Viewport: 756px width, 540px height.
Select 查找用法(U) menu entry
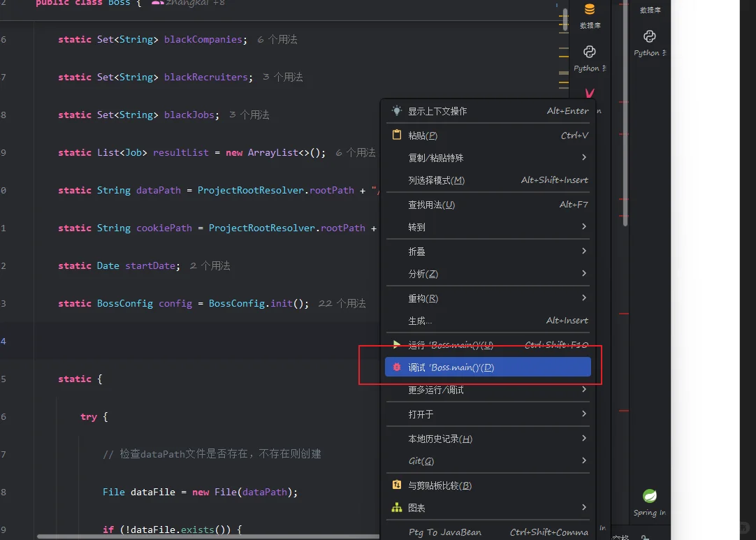pyautogui.click(x=488, y=205)
